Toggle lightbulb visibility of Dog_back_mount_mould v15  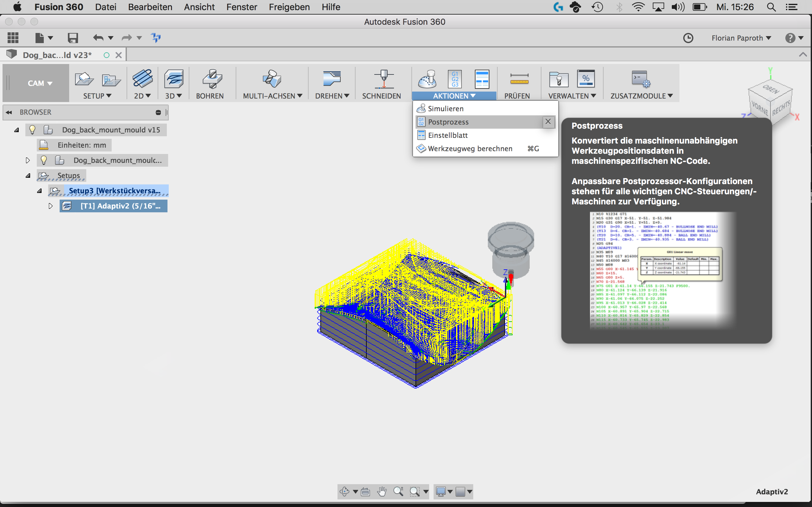coord(33,130)
